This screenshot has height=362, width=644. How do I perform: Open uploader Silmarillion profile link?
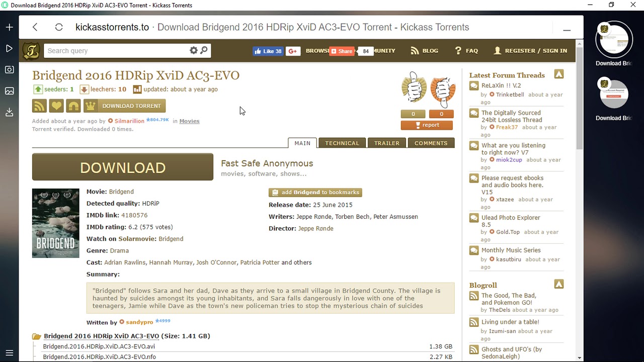(129, 121)
